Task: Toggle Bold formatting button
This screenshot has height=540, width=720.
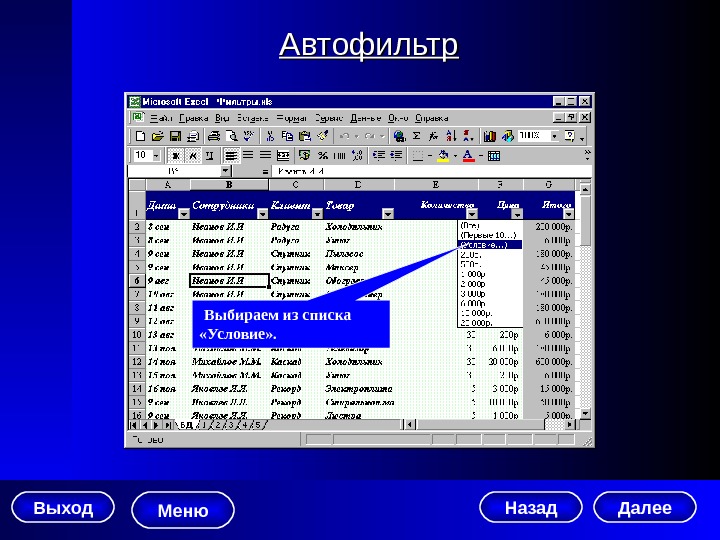Action: tap(175, 156)
